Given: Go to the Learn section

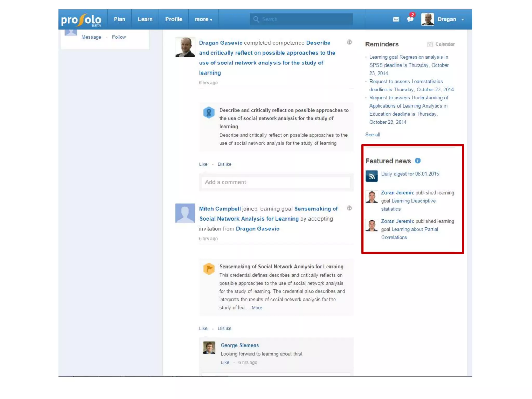Looking at the screenshot, I should pos(145,19).
